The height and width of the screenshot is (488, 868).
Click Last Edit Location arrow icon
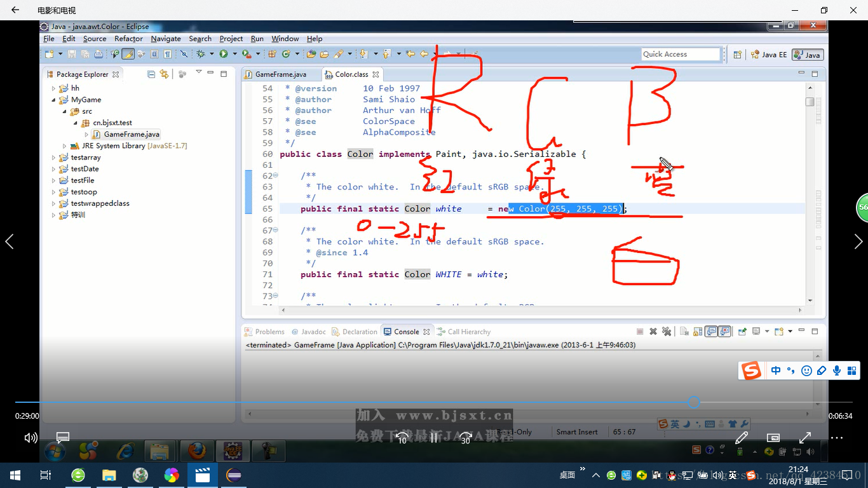pyautogui.click(x=410, y=55)
